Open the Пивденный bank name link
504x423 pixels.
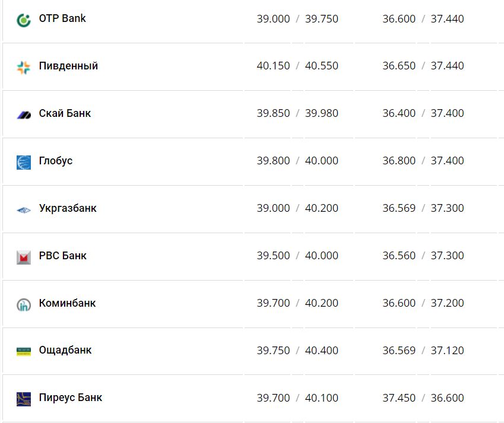pos(68,66)
